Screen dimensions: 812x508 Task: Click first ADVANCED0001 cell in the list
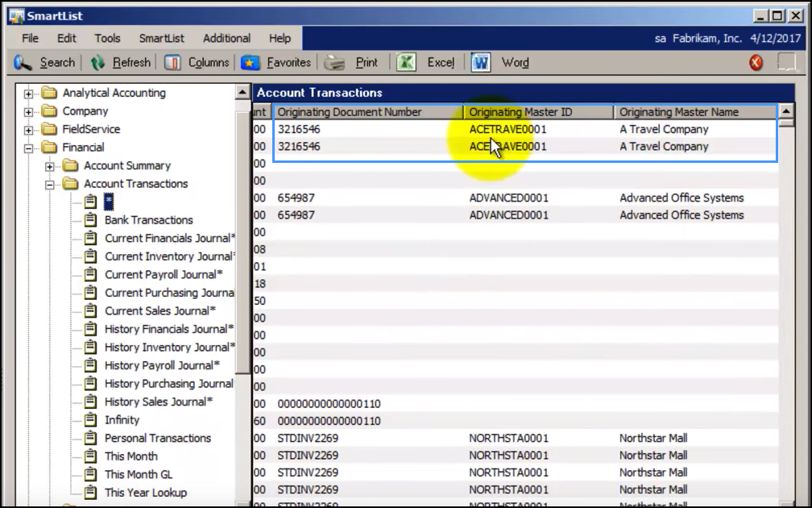508,198
